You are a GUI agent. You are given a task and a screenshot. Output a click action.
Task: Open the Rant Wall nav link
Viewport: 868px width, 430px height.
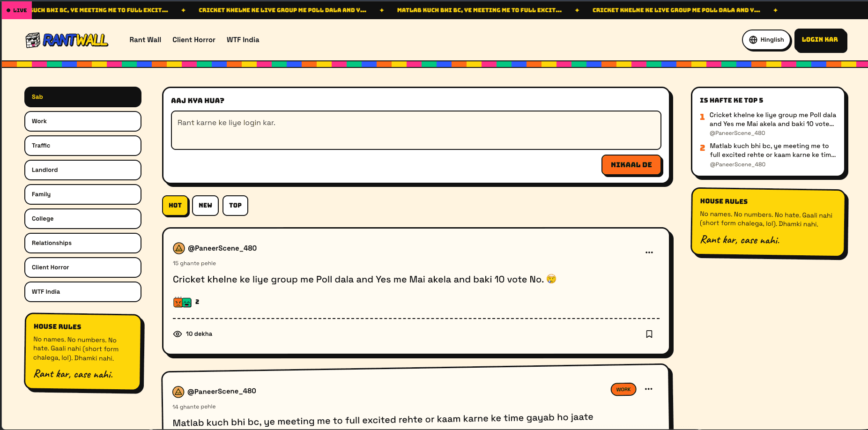[145, 40]
